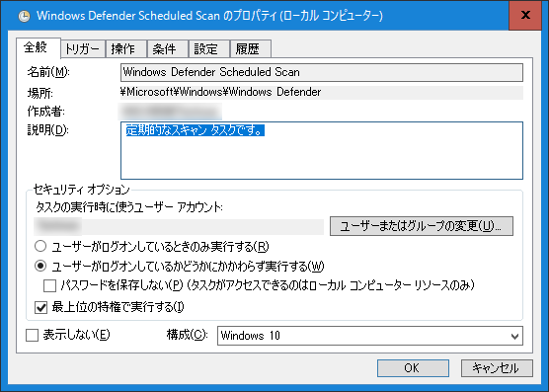The width and height of the screenshot is (549, 392).
Task: Check the パスワードを保存しない checkbox
Action: [49, 285]
